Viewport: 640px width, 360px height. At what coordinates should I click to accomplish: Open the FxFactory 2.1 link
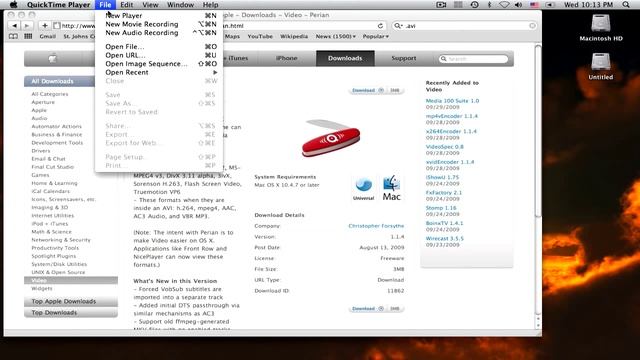coord(444,193)
